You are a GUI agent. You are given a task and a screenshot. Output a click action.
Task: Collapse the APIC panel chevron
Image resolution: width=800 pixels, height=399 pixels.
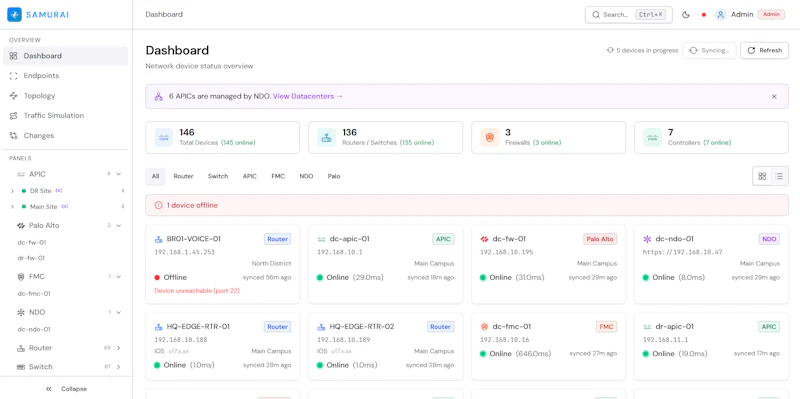pos(118,174)
